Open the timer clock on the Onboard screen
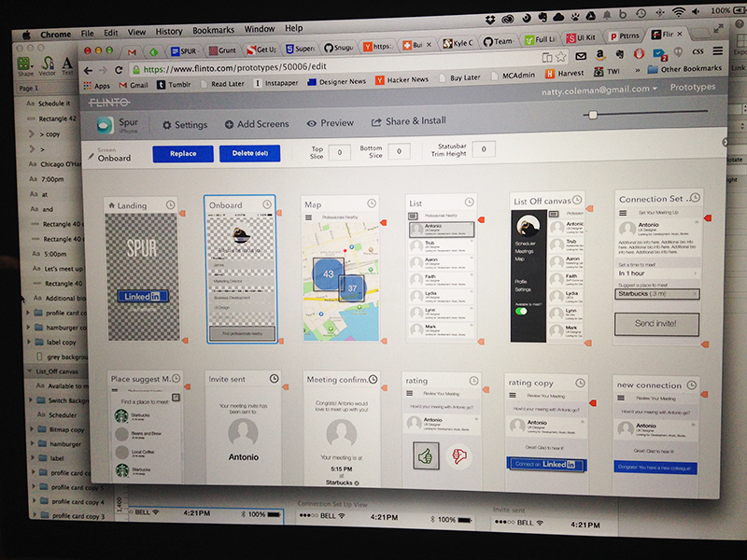The height and width of the screenshot is (560, 747). click(267, 204)
